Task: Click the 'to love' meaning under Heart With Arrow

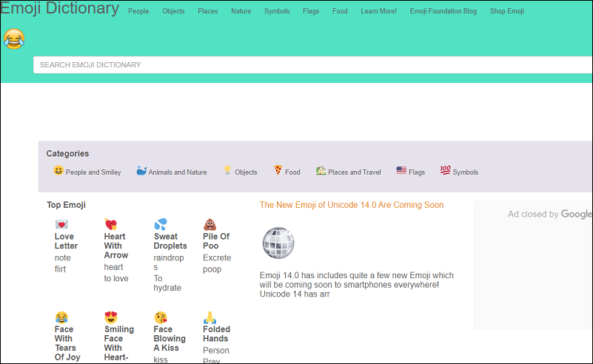Action: tap(116, 279)
